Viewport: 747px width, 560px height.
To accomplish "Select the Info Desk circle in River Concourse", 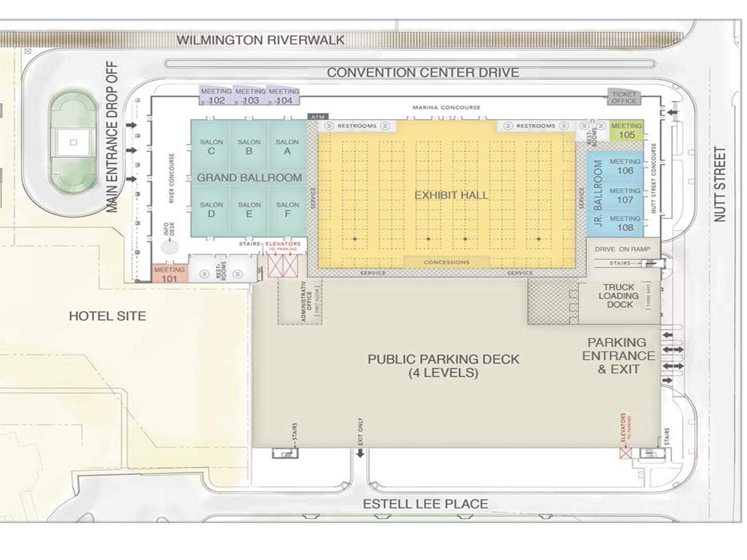I will coord(170,247).
